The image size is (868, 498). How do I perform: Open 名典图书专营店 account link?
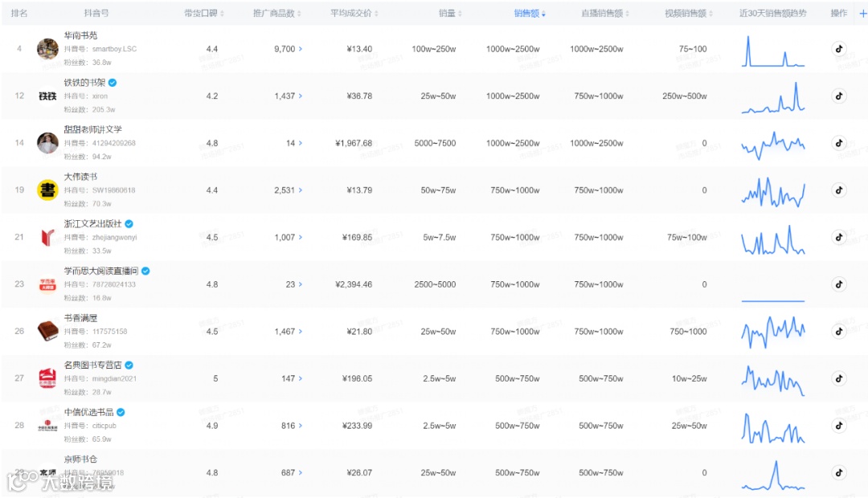coord(92,365)
